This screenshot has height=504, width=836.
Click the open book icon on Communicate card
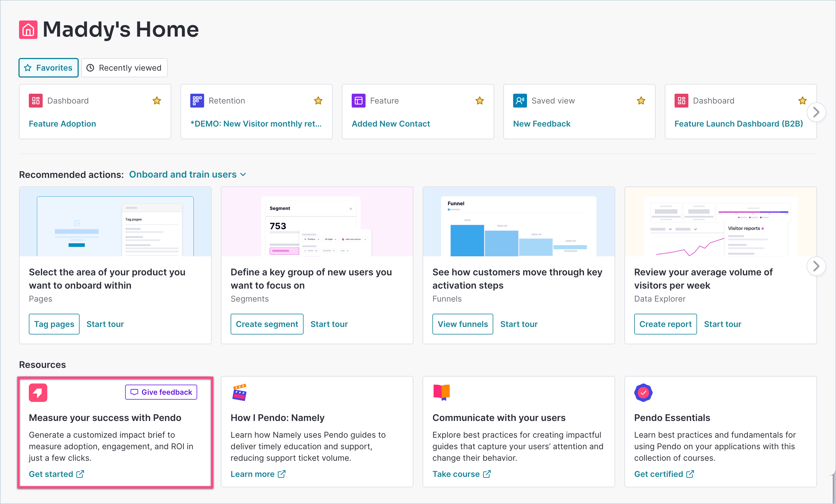(441, 393)
